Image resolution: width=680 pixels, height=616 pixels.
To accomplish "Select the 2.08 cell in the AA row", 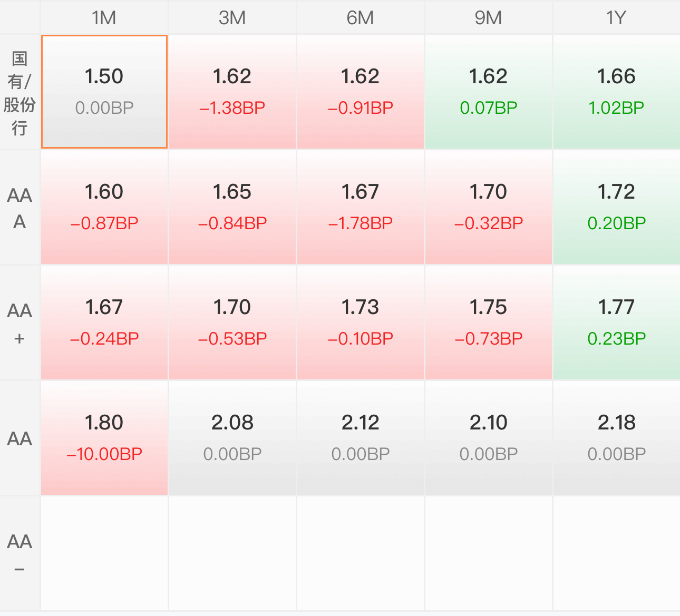I will 232,438.
